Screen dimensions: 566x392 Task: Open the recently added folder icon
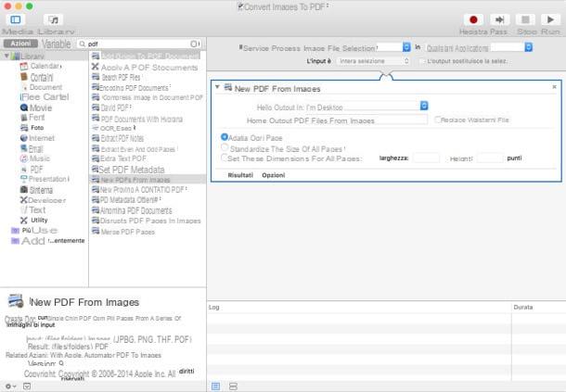click(x=15, y=241)
